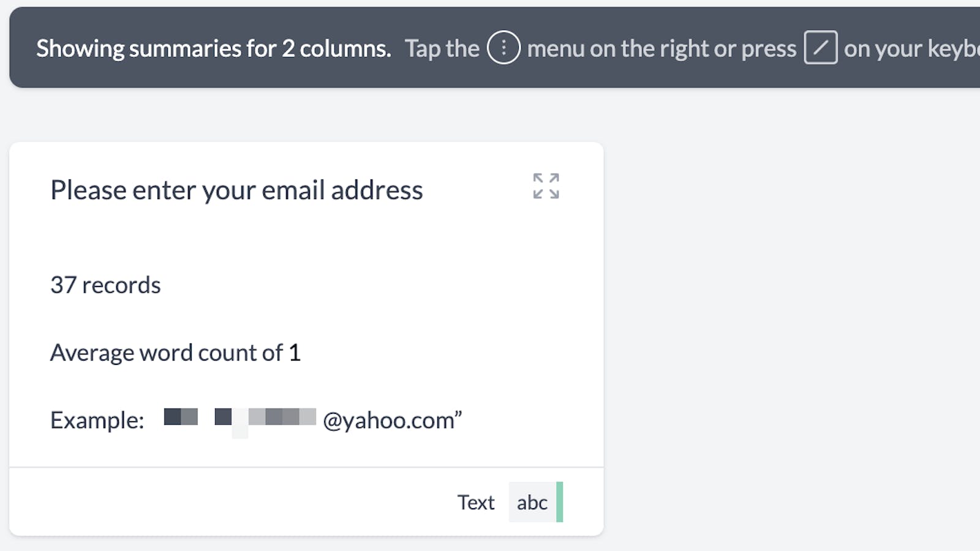Open the three-dot menu in the banner
The image size is (980, 551).
coord(503,47)
